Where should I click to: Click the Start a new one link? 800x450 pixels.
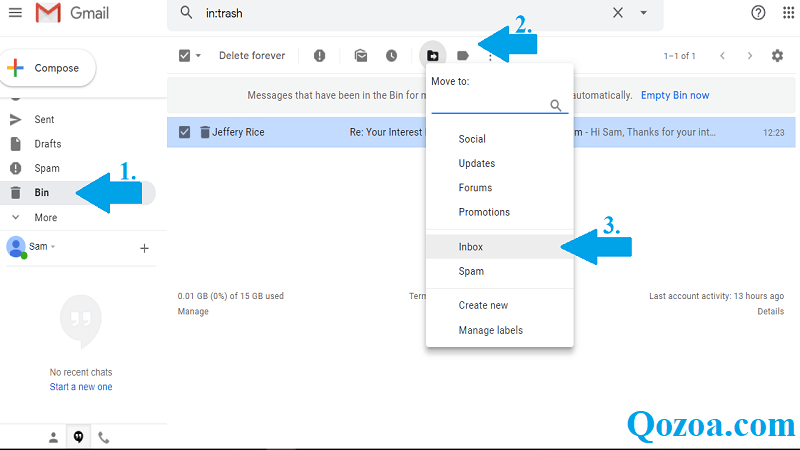pyautogui.click(x=81, y=387)
